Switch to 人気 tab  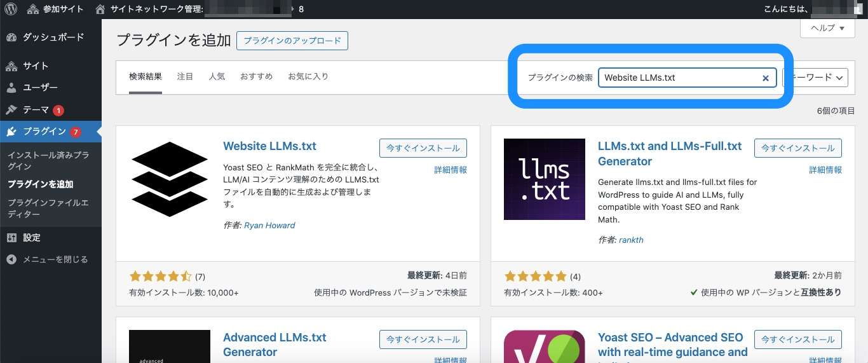[x=217, y=77]
